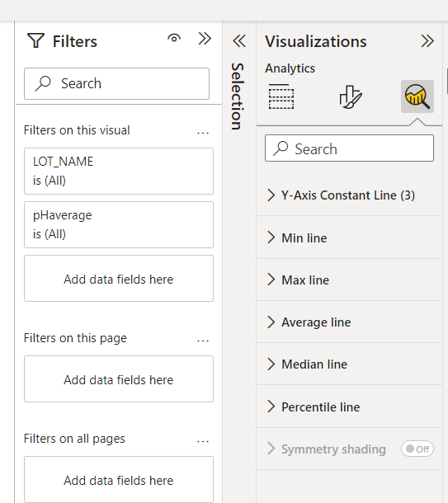Click the Visualizations analytics search box
The height and width of the screenshot is (503, 448).
click(x=349, y=148)
